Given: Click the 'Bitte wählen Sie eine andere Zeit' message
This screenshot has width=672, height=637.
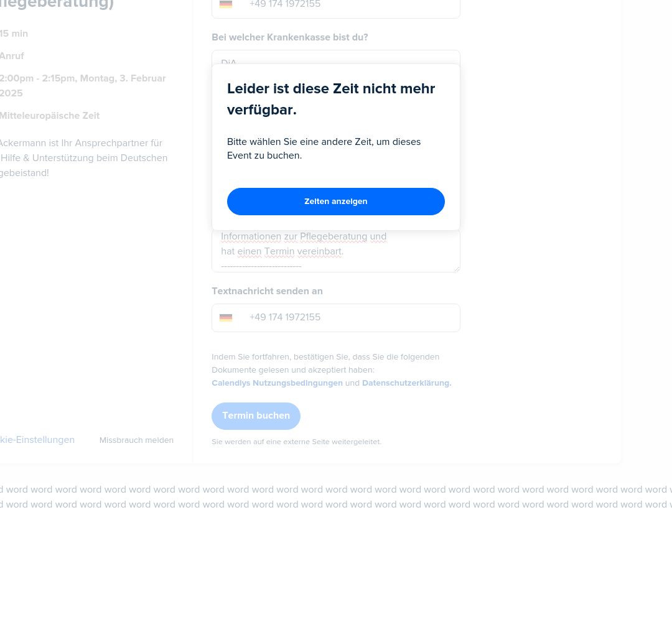Looking at the screenshot, I should [x=324, y=149].
